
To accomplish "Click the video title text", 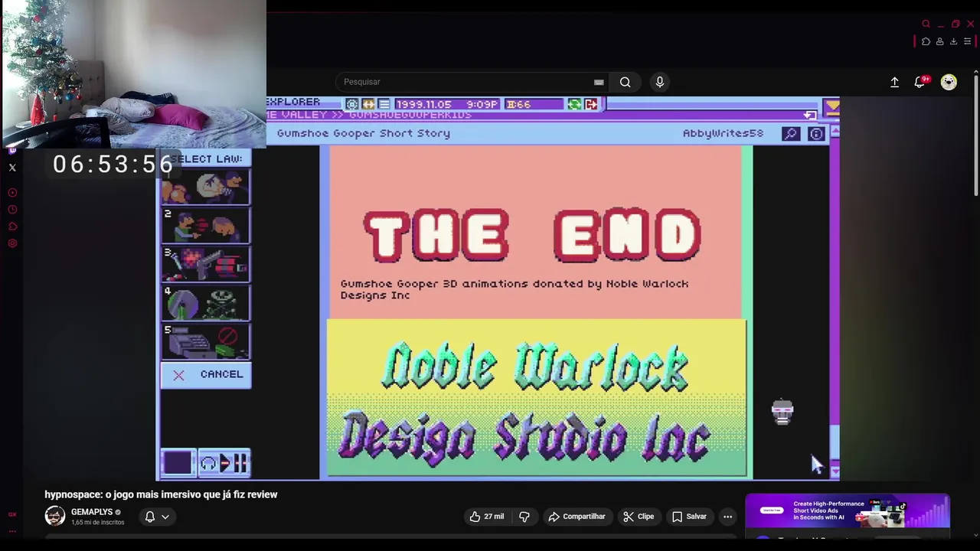I will [x=161, y=494].
